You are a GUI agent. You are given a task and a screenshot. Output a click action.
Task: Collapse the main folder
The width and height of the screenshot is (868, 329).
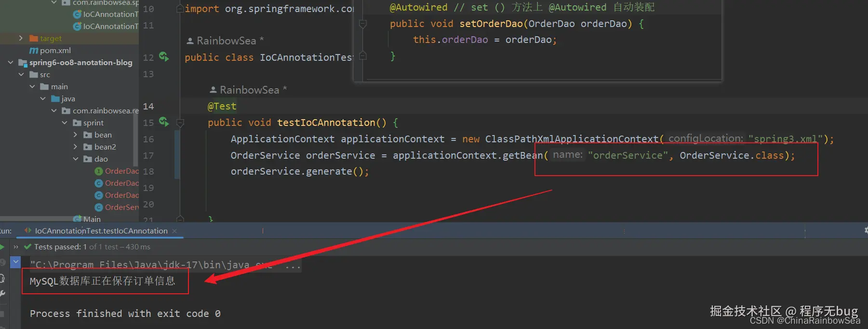pos(32,86)
